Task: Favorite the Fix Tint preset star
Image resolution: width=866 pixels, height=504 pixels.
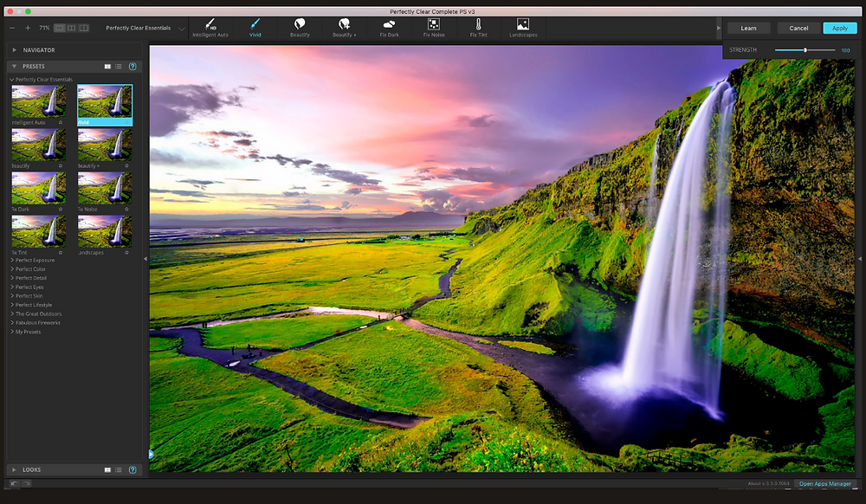Action: click(x=61, y=252)
